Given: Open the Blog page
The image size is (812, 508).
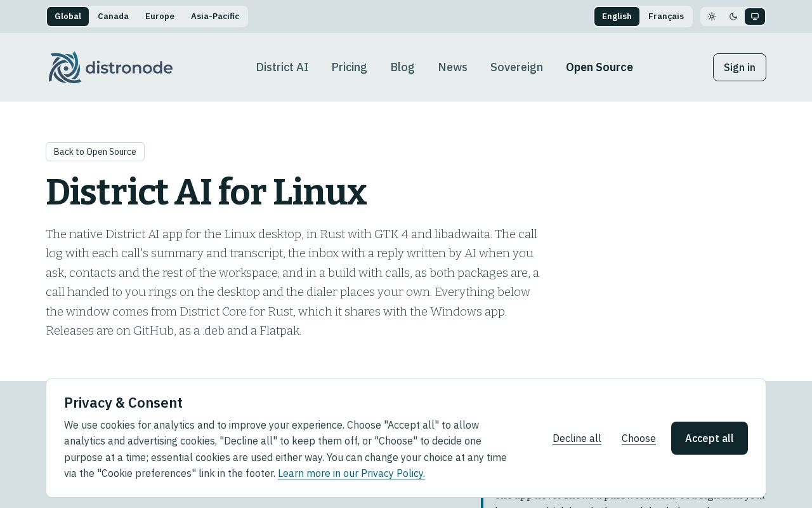Looking at the screenshot, I should [x=402, y=67].
